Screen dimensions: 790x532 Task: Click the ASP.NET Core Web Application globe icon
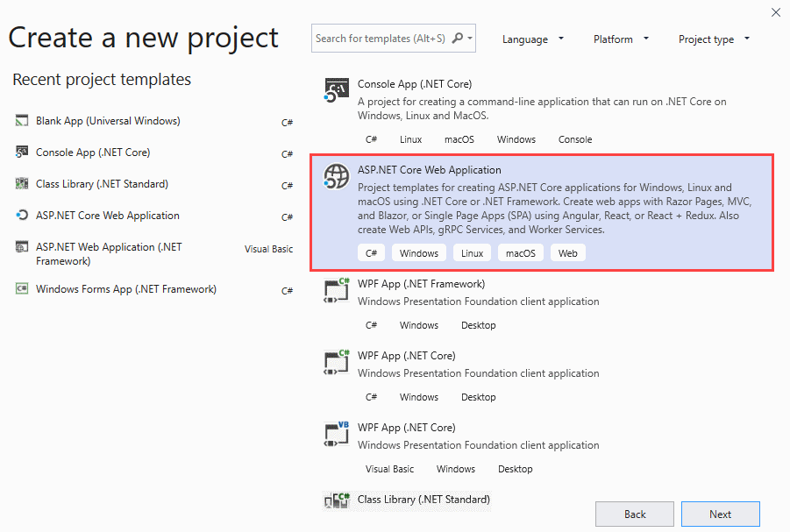tap(337, 176)
